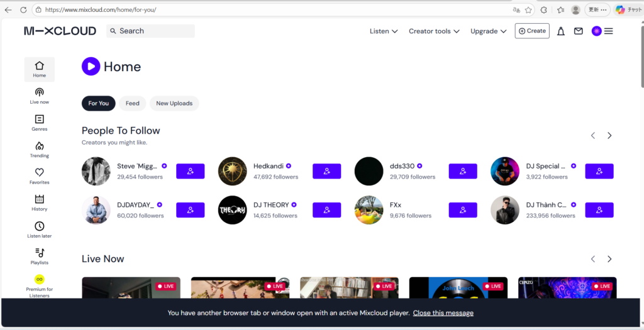Go to Trending in sidebar
The height and width of the screenshot is (330, 644).
pyautogui.click(x=39, y=150)
